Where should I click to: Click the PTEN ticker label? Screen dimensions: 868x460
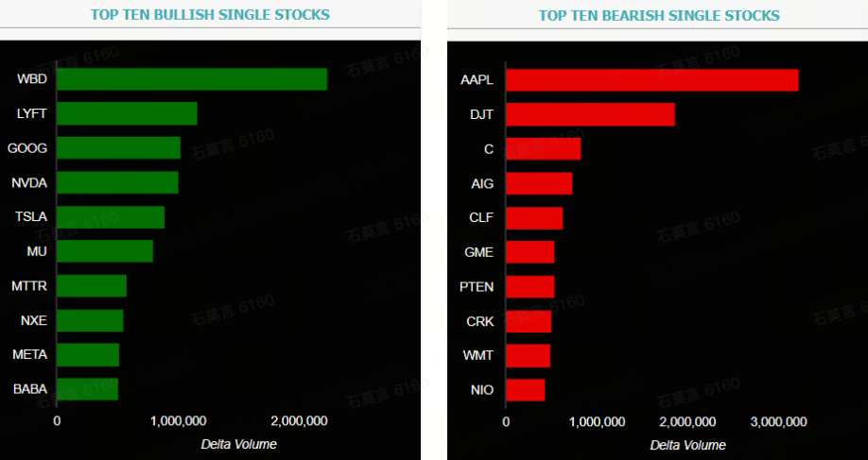[477, 287]
